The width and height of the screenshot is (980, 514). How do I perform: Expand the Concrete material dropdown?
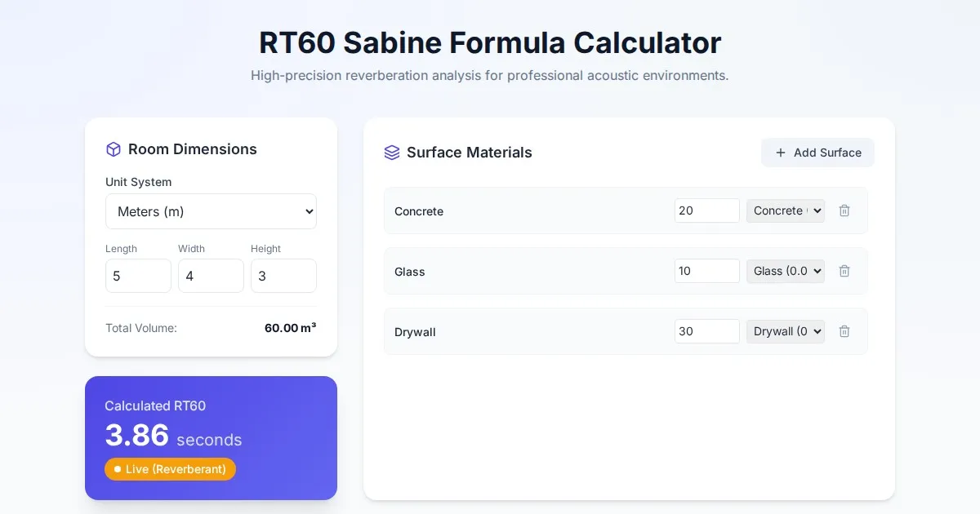point(785,210)
